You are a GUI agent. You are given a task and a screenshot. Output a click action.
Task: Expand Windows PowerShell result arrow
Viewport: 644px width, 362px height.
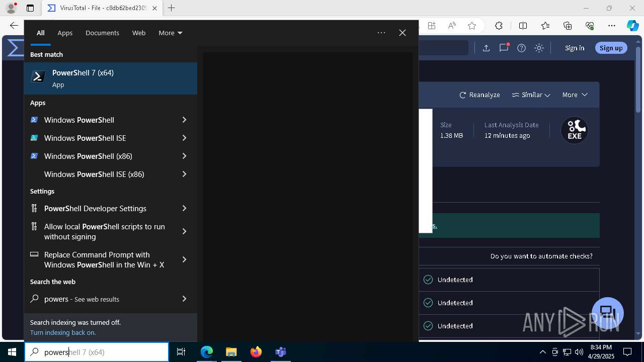click(184, 120)
